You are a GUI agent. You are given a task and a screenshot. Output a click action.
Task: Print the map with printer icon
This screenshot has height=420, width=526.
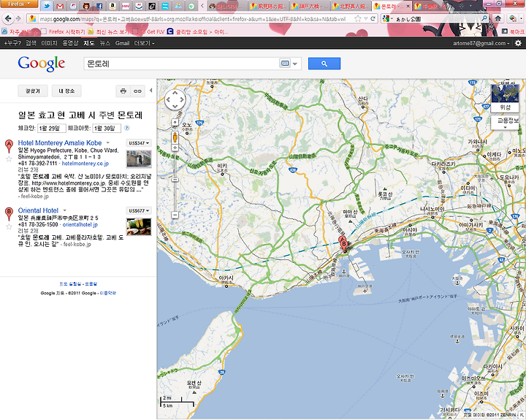pyautogui.click(x=123, y=91)
